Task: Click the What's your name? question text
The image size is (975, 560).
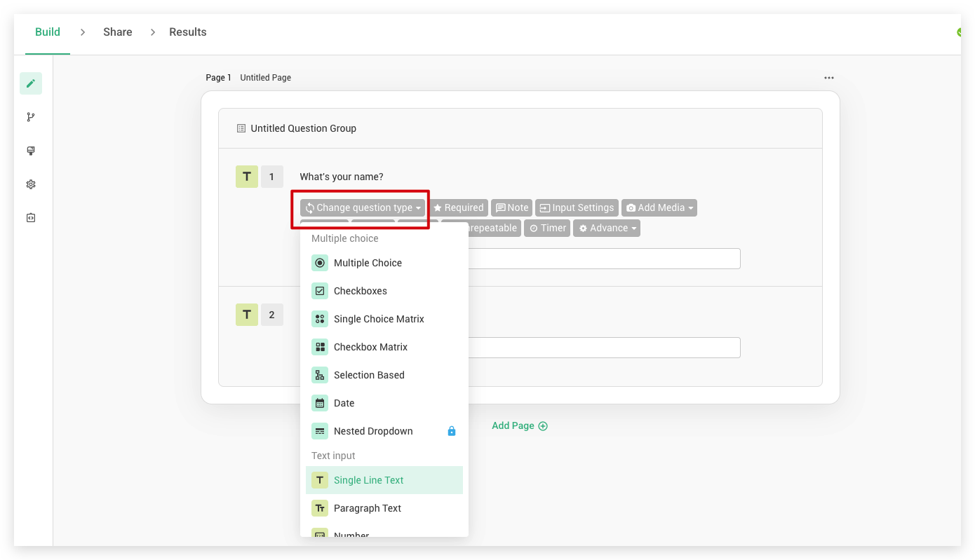Action: click(342, 177)
